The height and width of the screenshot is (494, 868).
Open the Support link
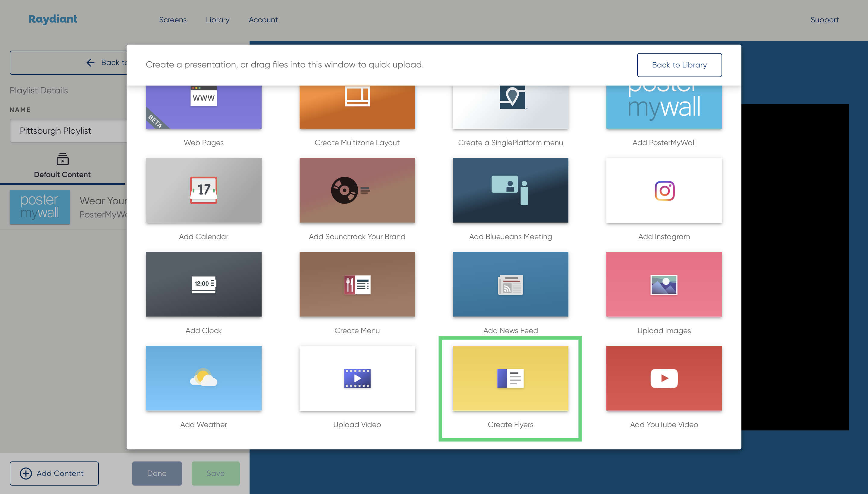point(824,20)
